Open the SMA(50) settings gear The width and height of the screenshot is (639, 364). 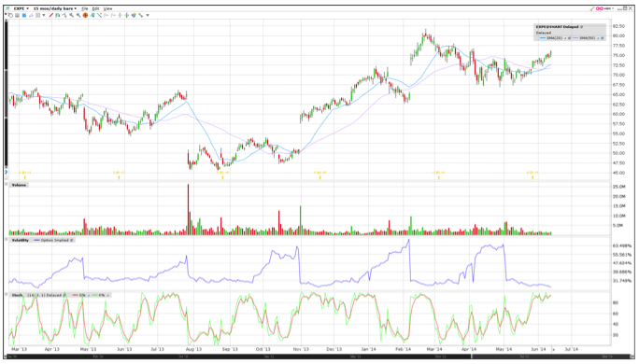coord(603,38)
